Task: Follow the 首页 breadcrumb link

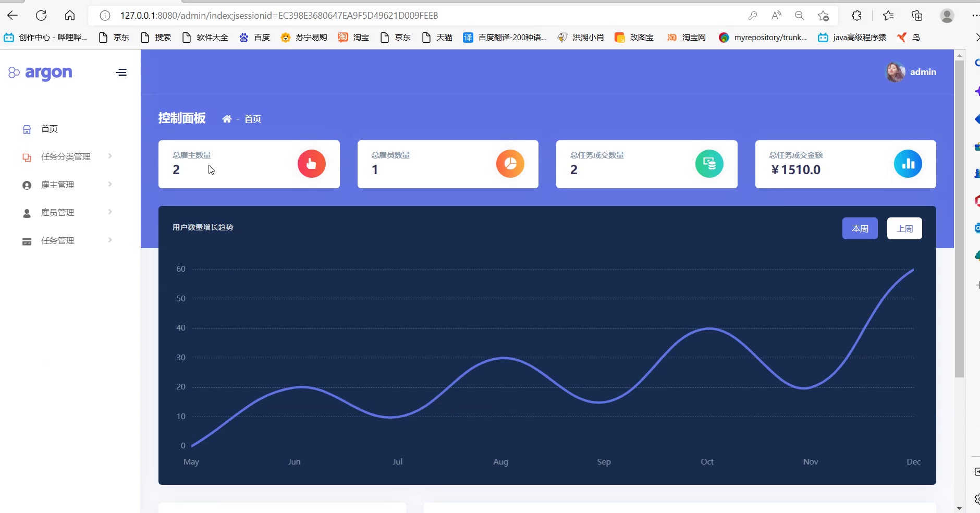Action: [253, 119]
